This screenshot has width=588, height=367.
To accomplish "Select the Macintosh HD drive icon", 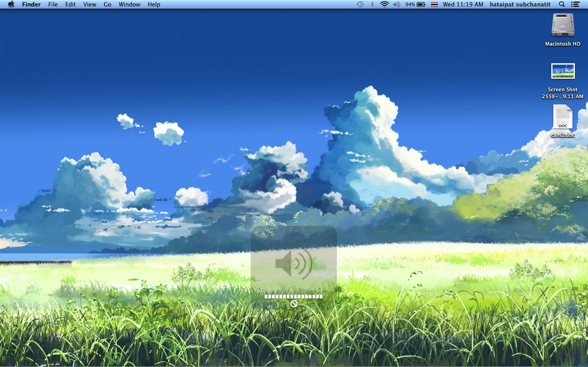I will point(563,25).
